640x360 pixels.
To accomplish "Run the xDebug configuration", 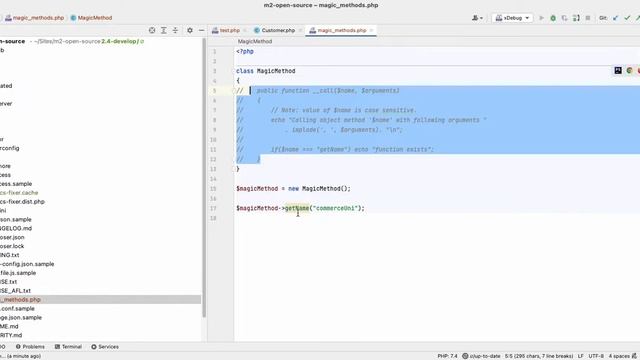I will click(x=541, y=18).
